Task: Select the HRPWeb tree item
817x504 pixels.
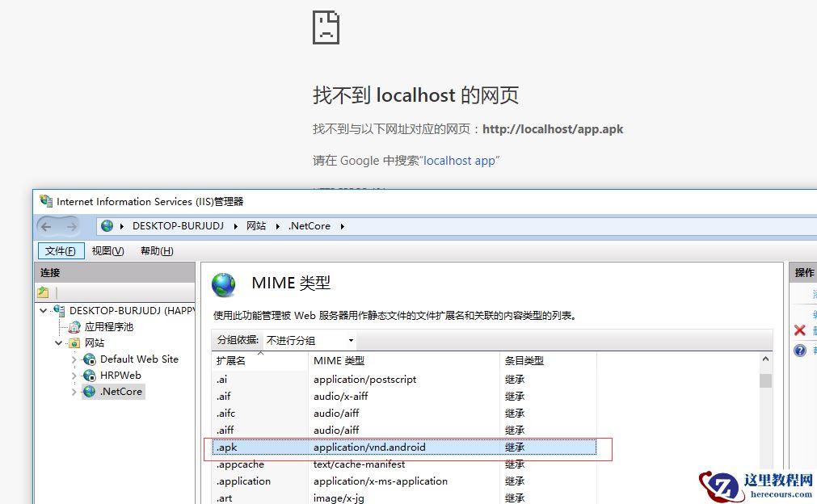Action: point(120,376)
